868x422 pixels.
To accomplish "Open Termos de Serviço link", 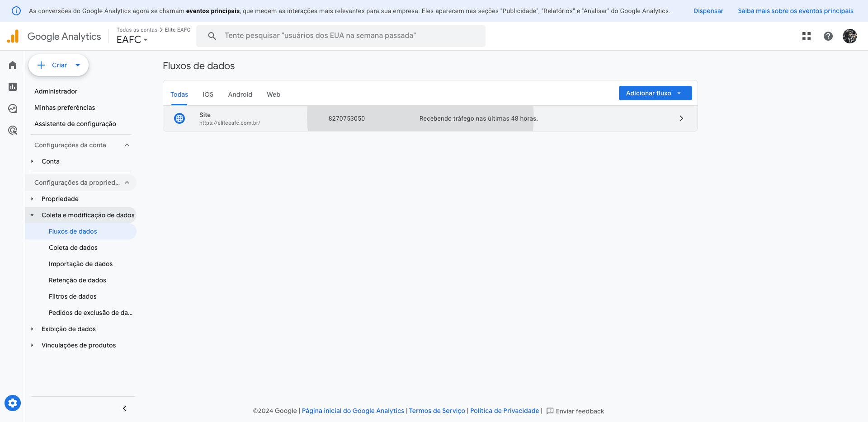I will pyautogui.click(x=437, y=411).
